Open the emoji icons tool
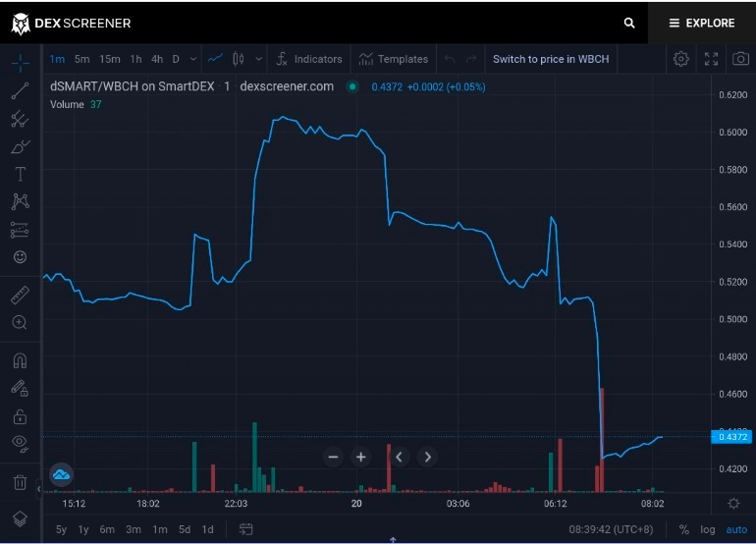 21,257
